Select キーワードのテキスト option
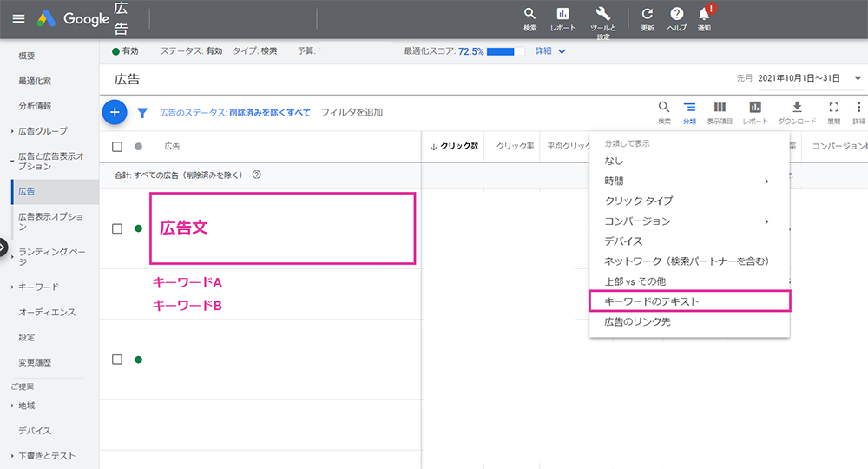868x469 pixels. (x=689, y=301)
